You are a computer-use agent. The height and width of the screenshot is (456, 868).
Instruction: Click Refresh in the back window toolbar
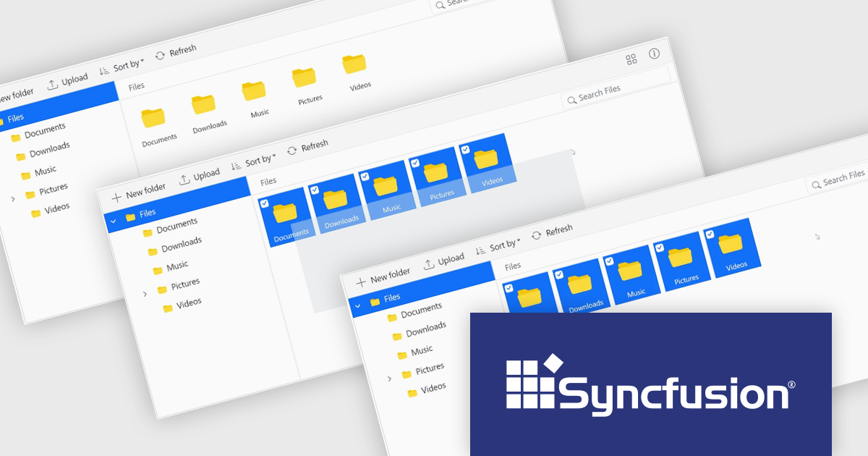[176, 53]
